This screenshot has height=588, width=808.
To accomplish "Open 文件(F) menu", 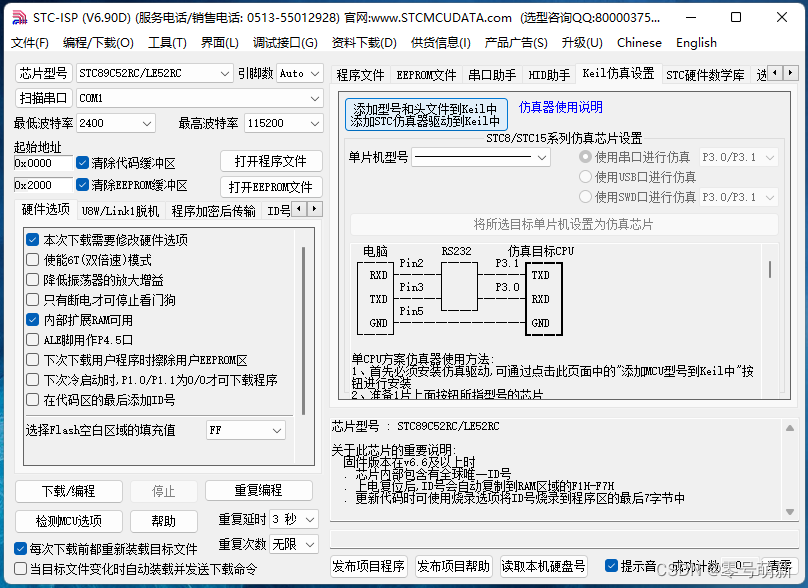I will pyautogui.click(x=30, y=43).
